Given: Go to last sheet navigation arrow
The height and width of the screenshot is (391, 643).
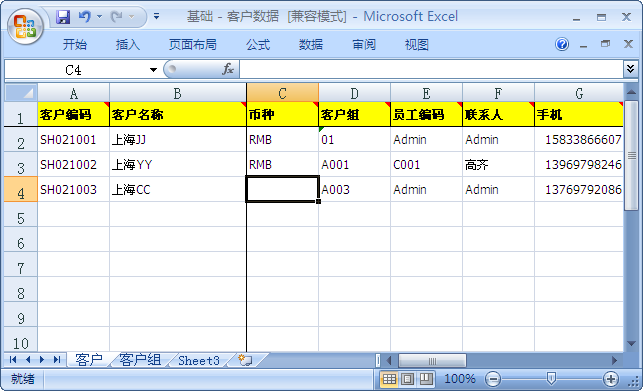Looking at the screenshot, I should pyautogui.click(x=57, y=360).
